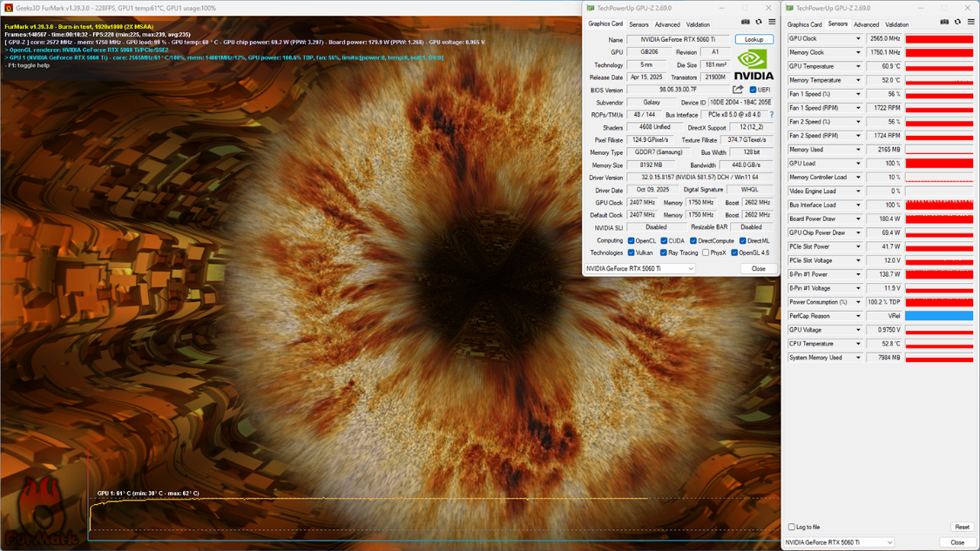The height and width of the screenshot is (551, 980).
Task: Click the Fan 2 Speed (RPM) value 1724 RPM
Action: click(884, 136)
